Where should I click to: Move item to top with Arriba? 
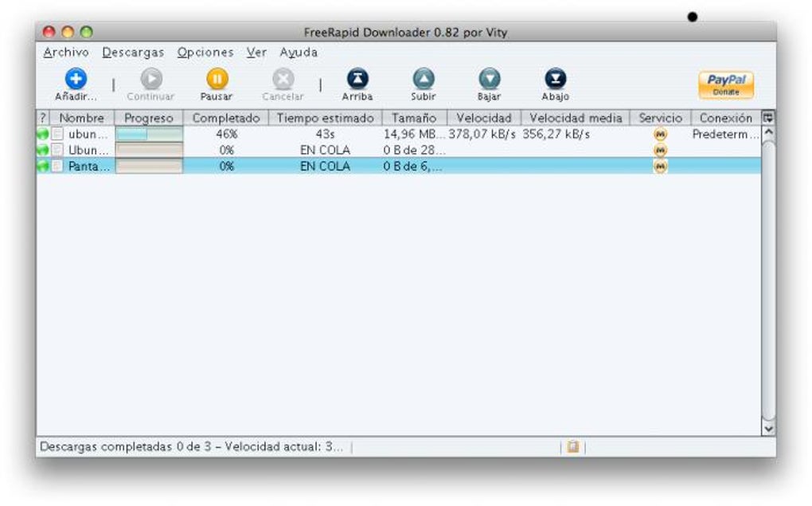(357, 79)
